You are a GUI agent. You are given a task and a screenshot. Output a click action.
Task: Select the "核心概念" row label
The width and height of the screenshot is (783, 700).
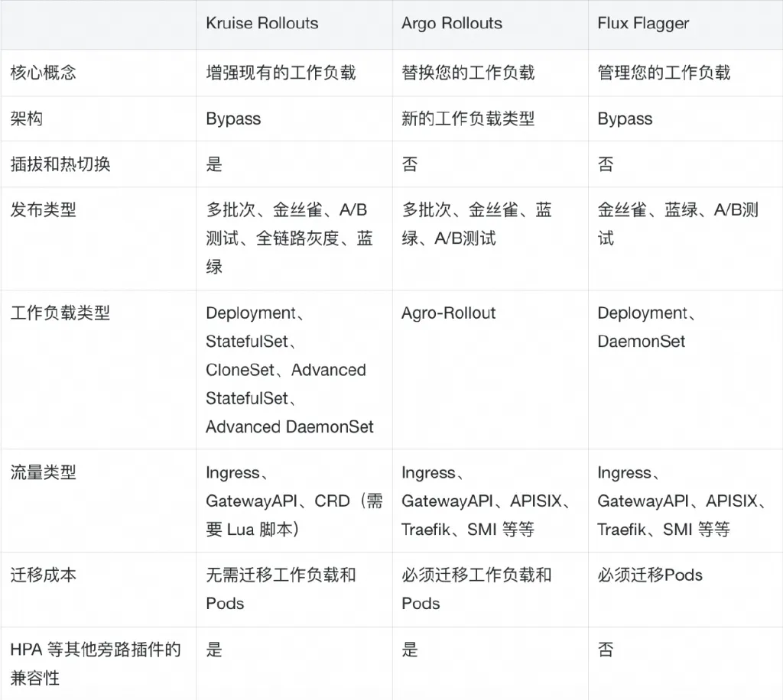coord(44,73)
